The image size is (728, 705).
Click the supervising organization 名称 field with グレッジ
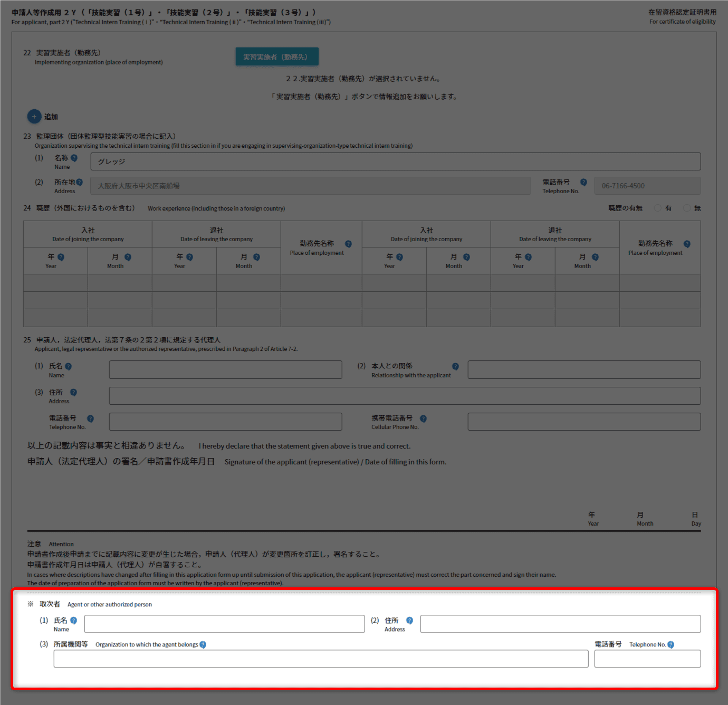point(395,161)
